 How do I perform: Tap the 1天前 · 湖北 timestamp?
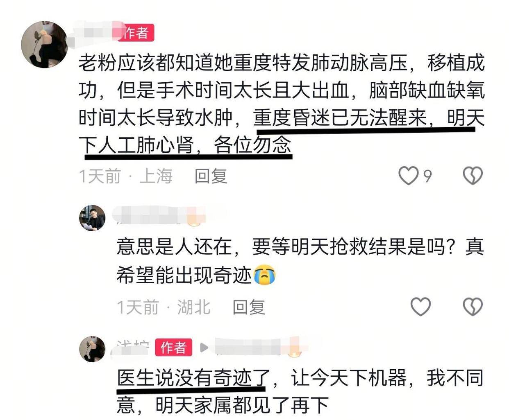coord(164,307)
